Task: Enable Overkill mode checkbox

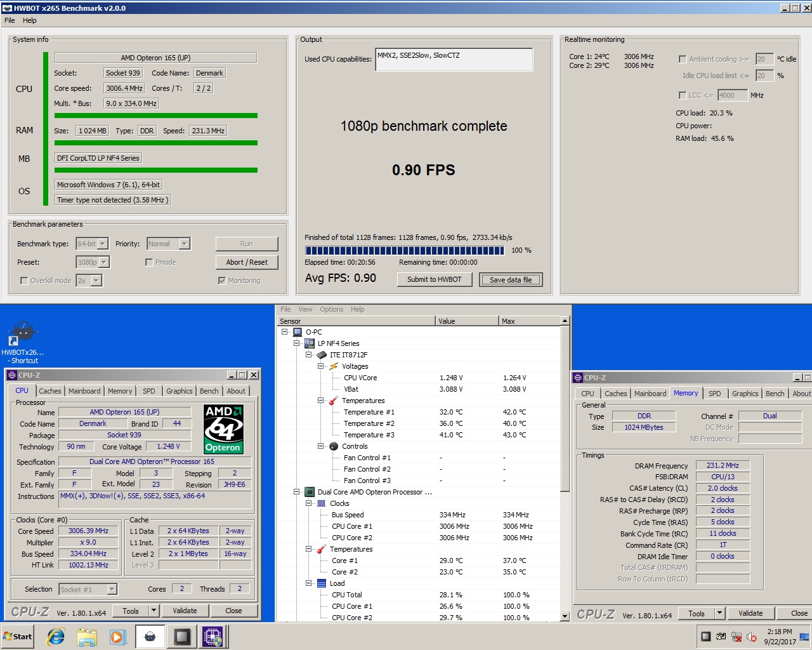Action: point(24,281)
